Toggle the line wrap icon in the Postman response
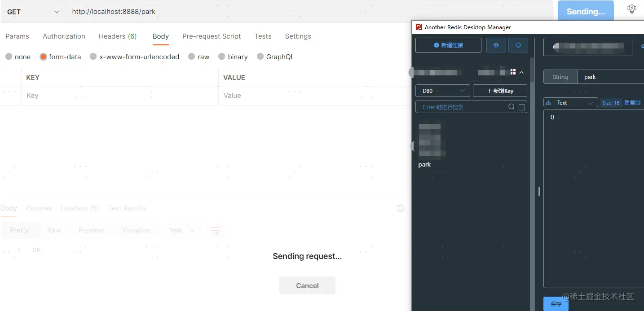Viewport: 644px width, 311px height. [x=216, y=231]
